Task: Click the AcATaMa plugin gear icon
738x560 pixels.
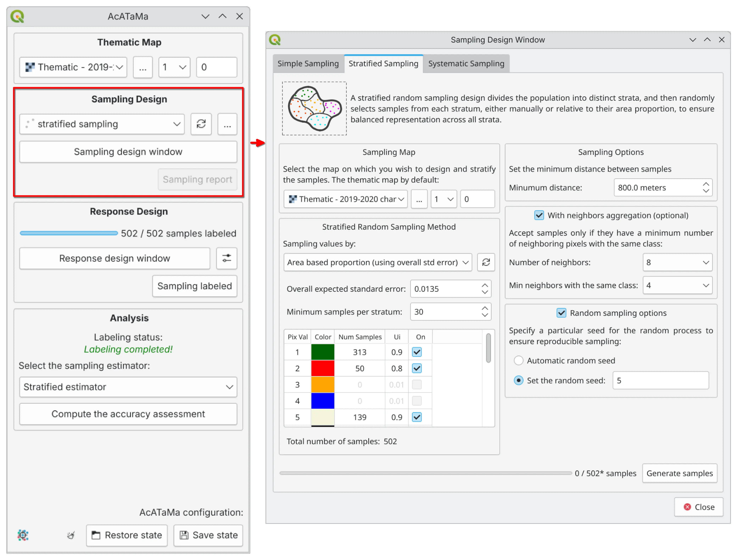Action: click(23, 535)
